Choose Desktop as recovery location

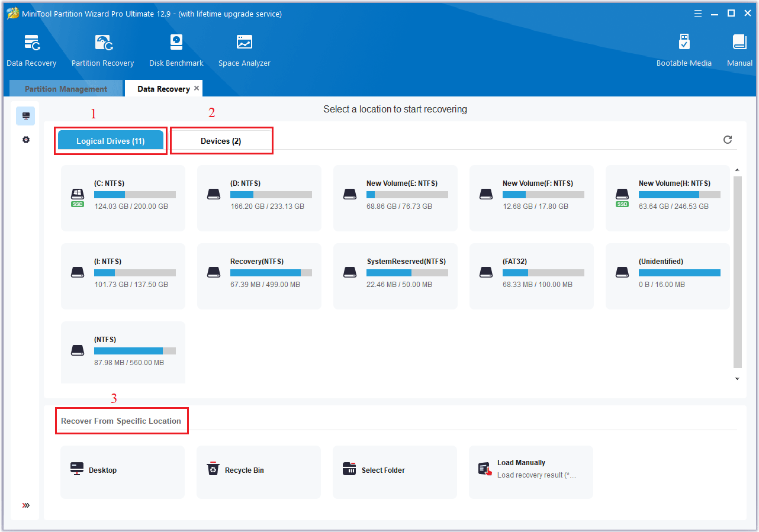point(123,472)
